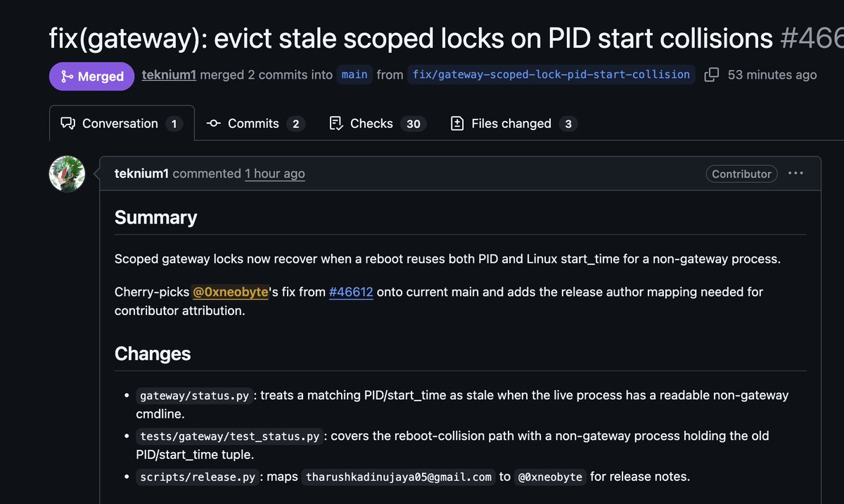Click the '1 hour ago' comment timestamp
The width and height of the screenshot is (844, 504).
[275, 174]
